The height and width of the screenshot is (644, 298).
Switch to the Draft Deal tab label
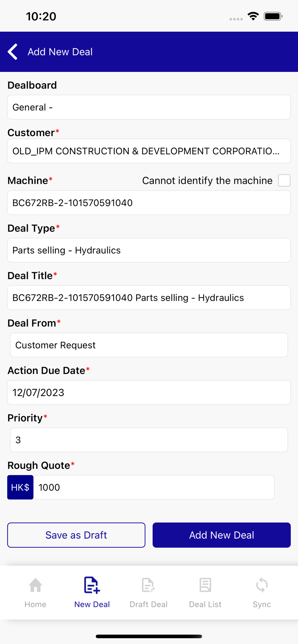pyautogui.click(x=148, y=604)
